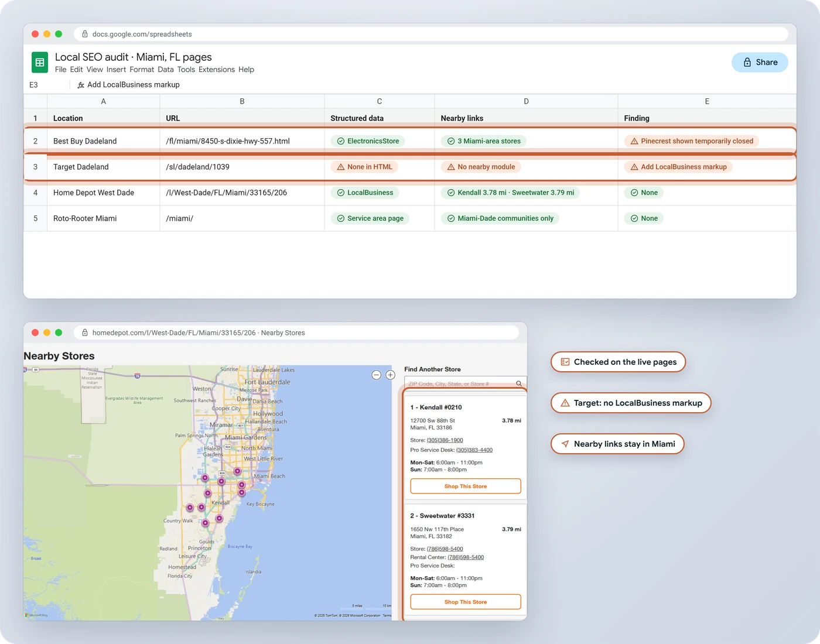
Task: Click the Add LocalBusiness markup chip in E3
Action: tap(678, 167)
